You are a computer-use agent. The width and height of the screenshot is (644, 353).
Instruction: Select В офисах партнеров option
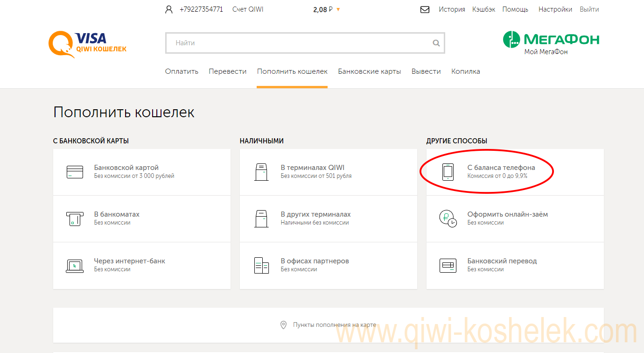pos(329,265)
